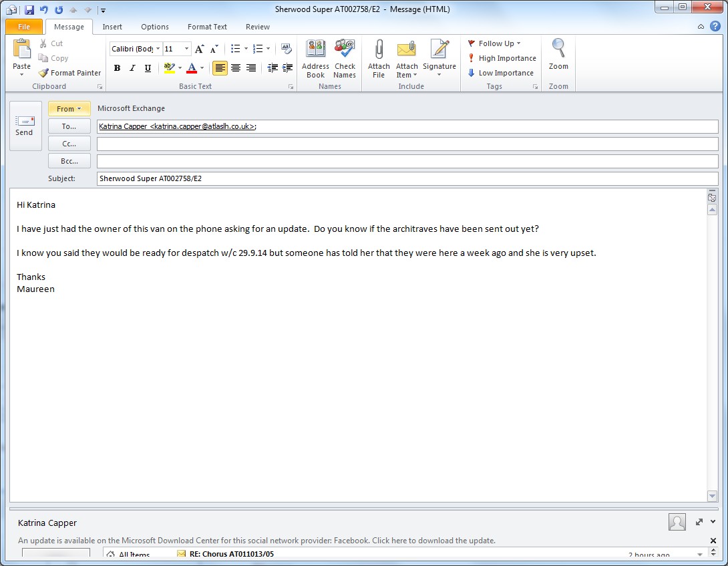Switch to the Review tab
The width and height of the screenshot is (728, 566).
click(258, 27)
